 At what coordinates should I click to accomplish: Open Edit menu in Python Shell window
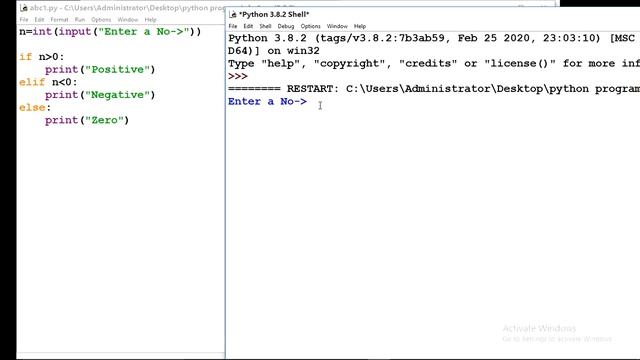248,26
